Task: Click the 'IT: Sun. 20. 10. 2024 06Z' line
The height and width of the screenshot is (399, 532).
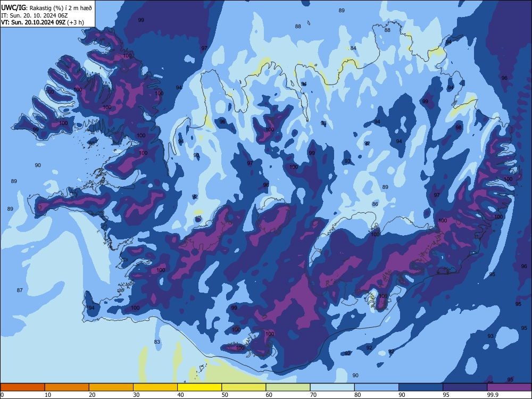Action: tap(34, 15)
